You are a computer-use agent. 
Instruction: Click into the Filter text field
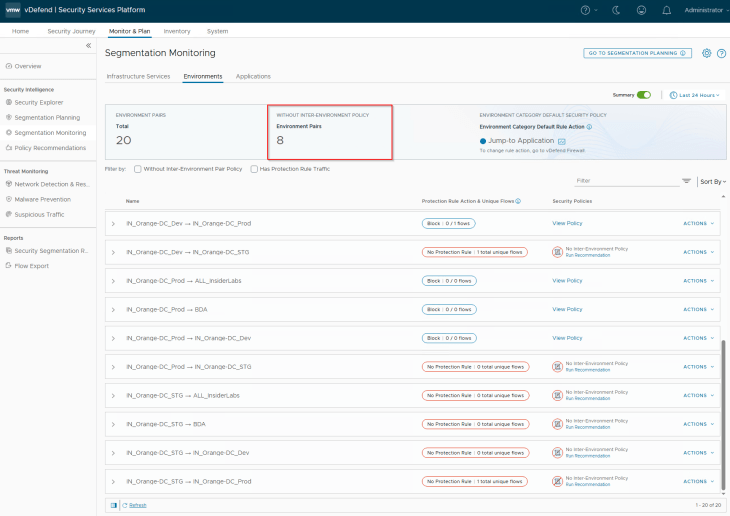(x=625, y=181)
